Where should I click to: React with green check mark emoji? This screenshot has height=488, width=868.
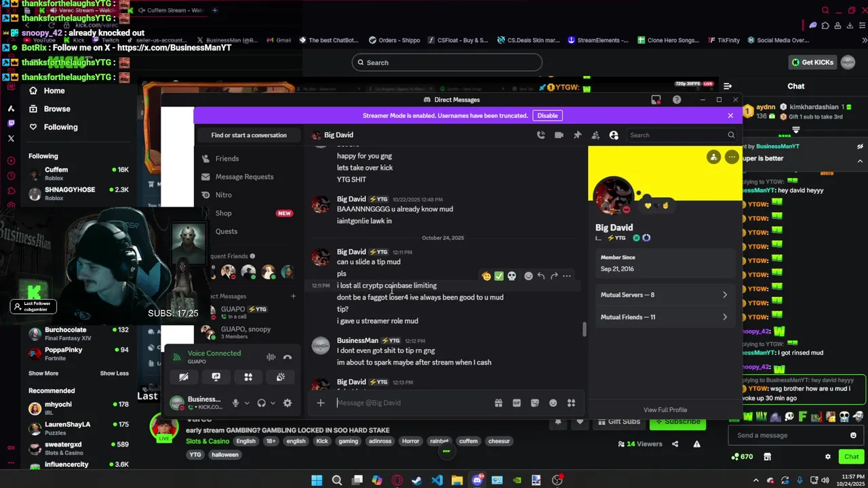[x=499, y=276]
